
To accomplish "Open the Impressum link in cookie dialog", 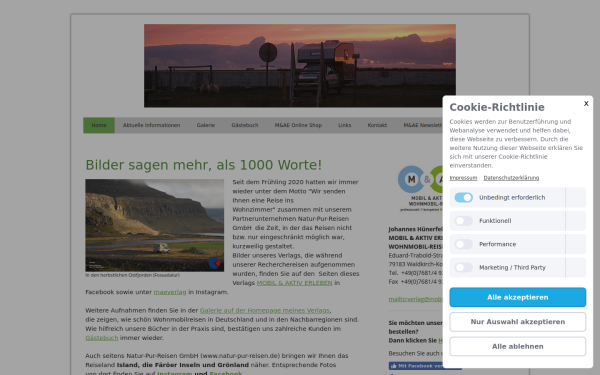I will [463, 178].
